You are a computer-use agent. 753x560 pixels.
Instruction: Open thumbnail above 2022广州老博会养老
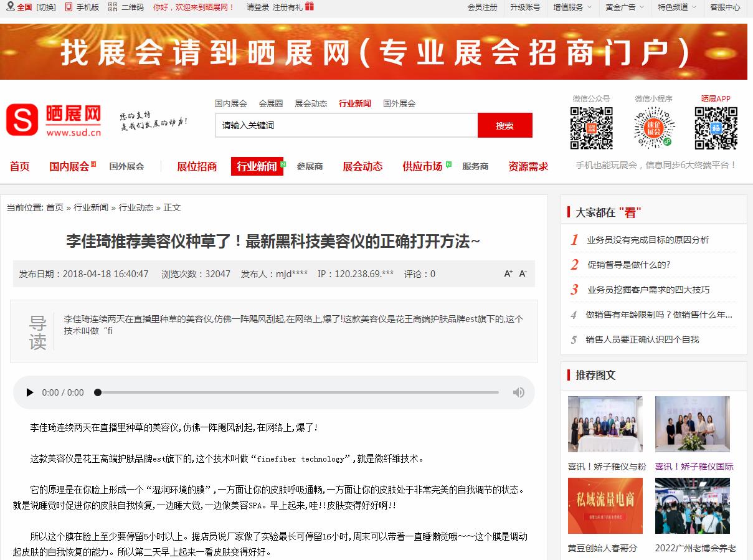click(692, 506)
